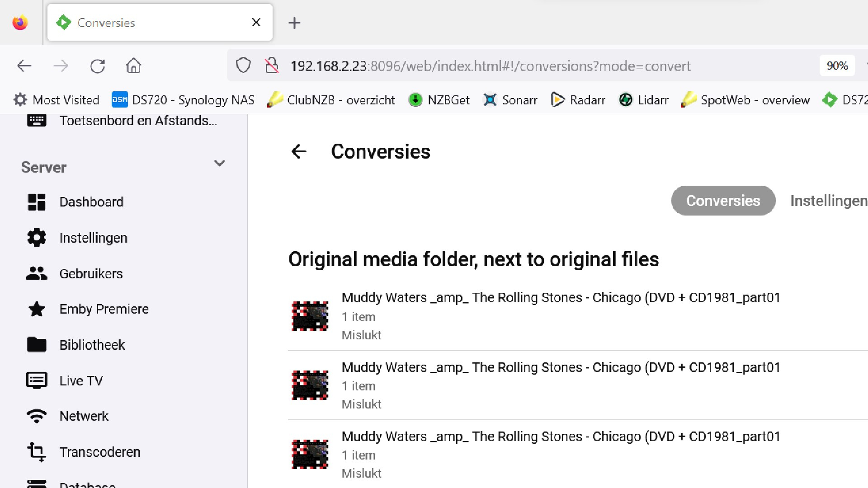This screenshot has width=868, height=488.
Task: Reload the page with refresh button
Action: pyautogui.click(x=98, y=66)
